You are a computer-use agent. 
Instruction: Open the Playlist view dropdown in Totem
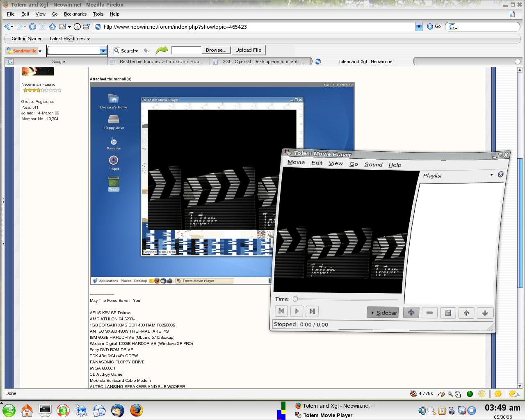click(491, 175)
